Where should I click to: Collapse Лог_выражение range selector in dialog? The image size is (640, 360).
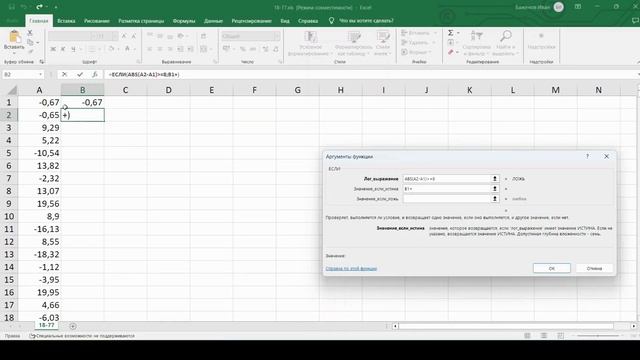pyautogui.click(x=495, y=179)
